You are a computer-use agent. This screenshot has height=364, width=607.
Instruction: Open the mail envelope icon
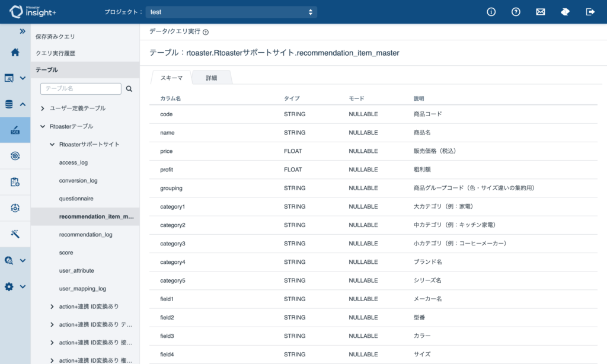pyautogui.click(x=541, y=12)
